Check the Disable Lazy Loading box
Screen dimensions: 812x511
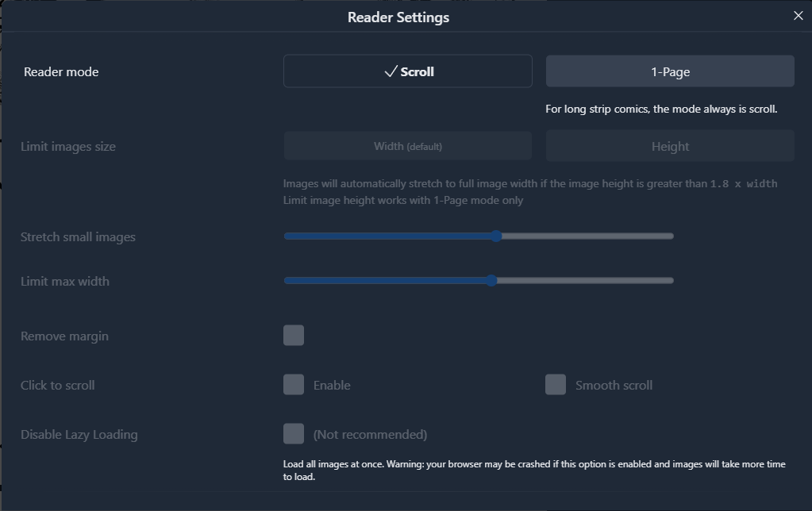pos(294,434)
